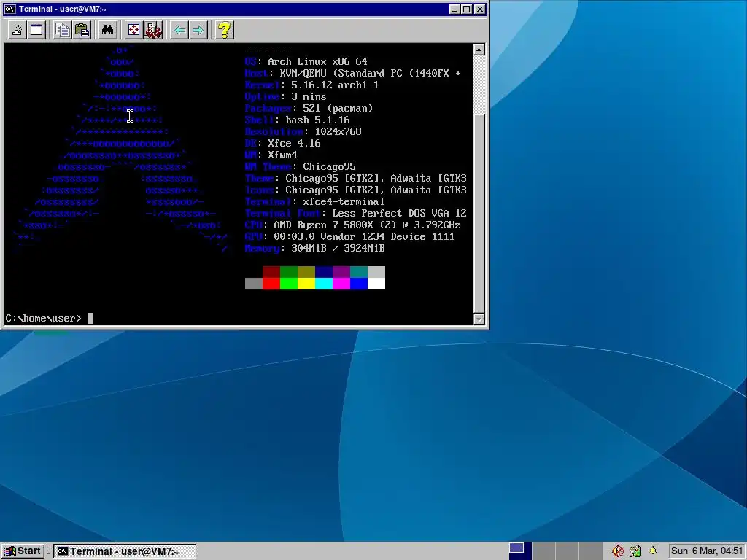
Task: Open the Start menu
Action: point(23,551)
